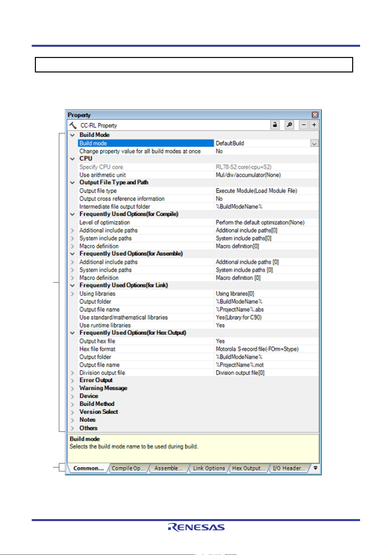Select the 'Output file type' property
The image size is (392, 555).
[98, 191]
